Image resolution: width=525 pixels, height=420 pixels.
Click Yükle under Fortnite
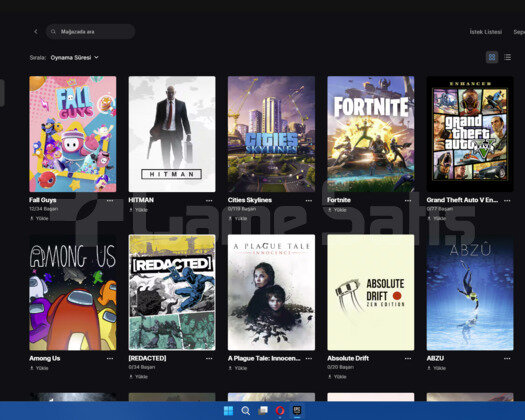pyautogui.click(x=337, y=210)
